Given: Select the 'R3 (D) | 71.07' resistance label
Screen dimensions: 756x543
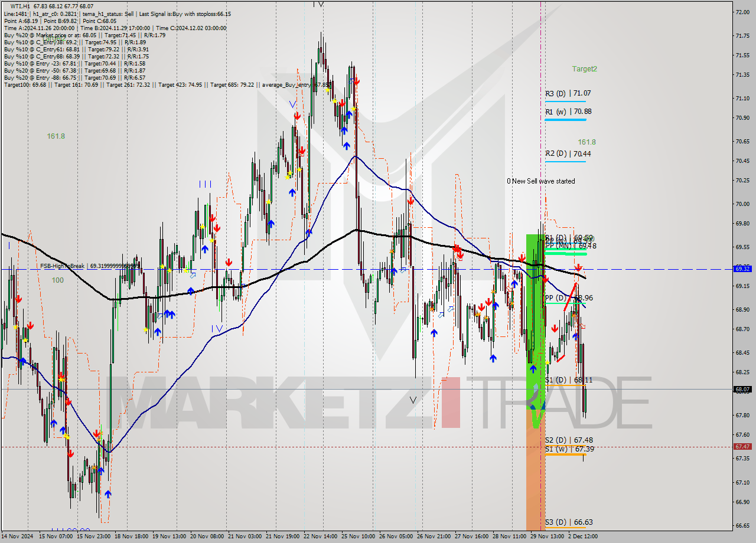Looking at the screenshot, I should coord(568,93).
